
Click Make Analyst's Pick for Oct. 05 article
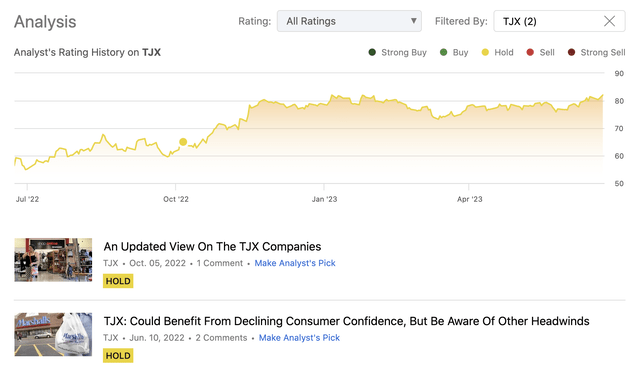click(295, 263)
